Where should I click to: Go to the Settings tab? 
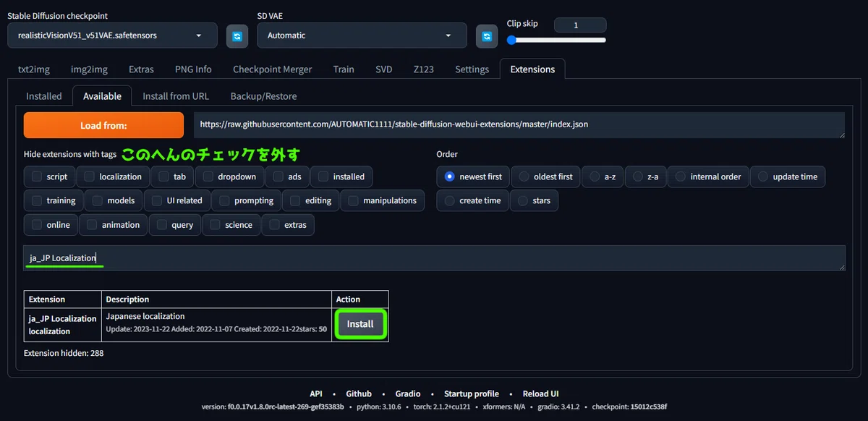click(472, 69)
